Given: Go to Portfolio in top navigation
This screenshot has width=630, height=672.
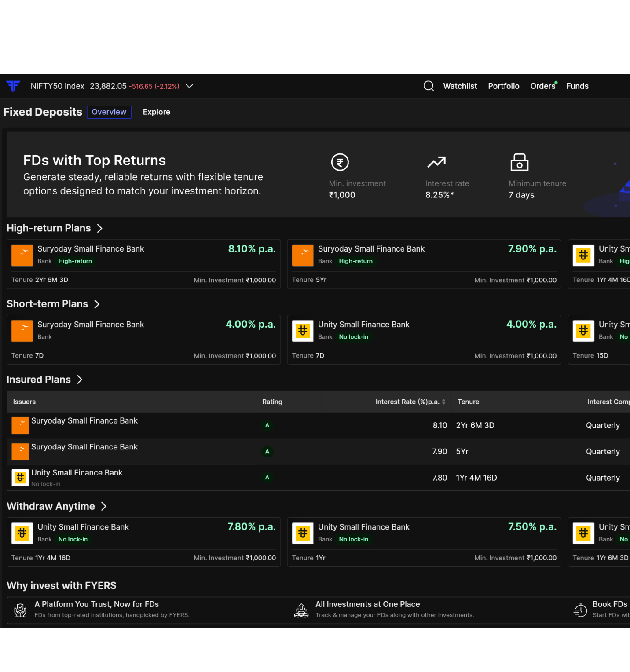Looking at the screenshot, I should pos(504,86).
